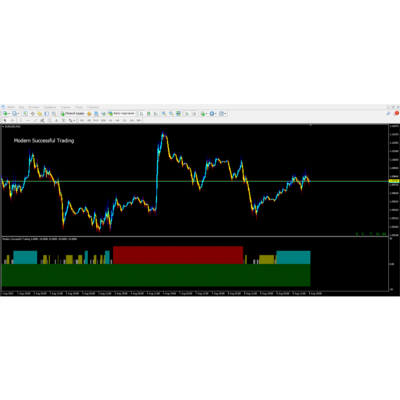Select the Text Label tool
Screen dimensions: 400x400
click(x=63, y=120)
